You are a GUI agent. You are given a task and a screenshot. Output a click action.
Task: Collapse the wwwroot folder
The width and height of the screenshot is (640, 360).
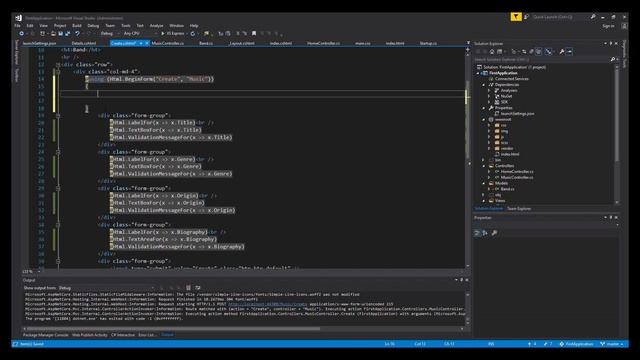coord(484,120)
